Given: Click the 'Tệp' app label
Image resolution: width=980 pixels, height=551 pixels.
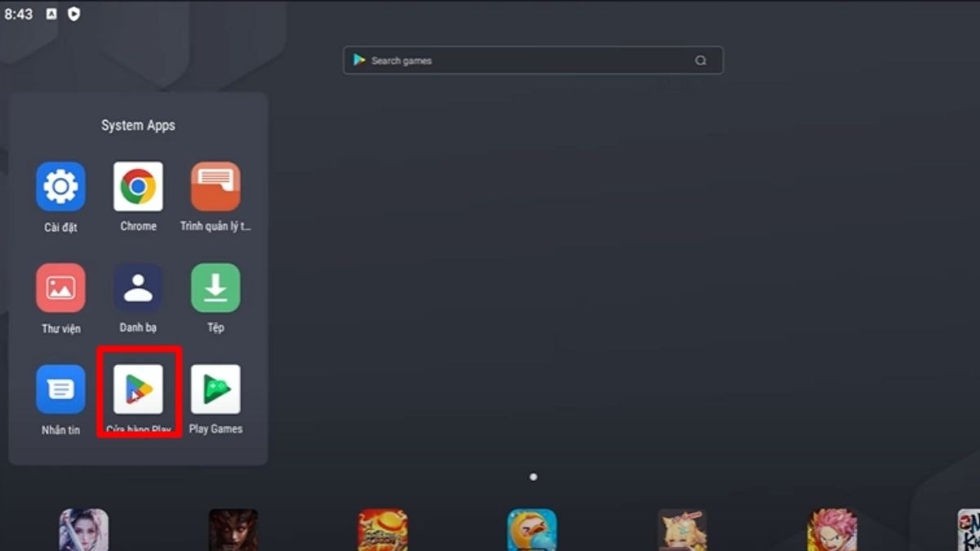Looking at the screenshot, I should (x=216, y=328).
